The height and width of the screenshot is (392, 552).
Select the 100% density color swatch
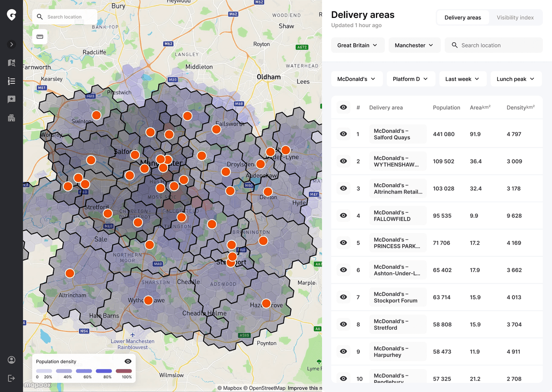point(123,371)
